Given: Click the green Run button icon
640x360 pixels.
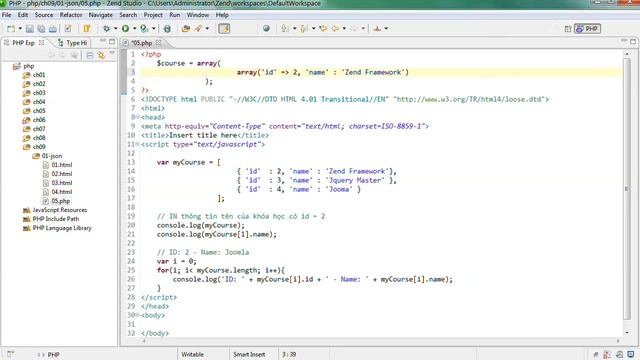Looking at the screenshot, I should 125,29.
